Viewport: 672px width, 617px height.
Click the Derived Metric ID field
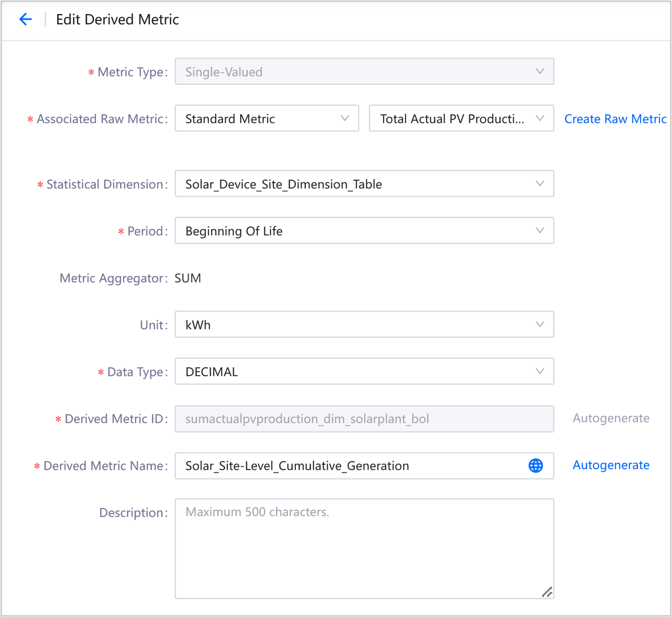(364, 419)
